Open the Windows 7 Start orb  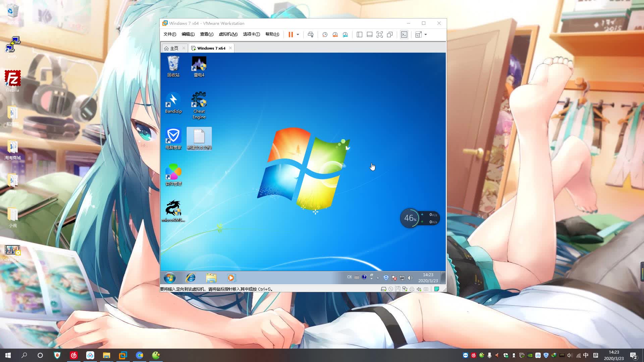pos(170,278)
